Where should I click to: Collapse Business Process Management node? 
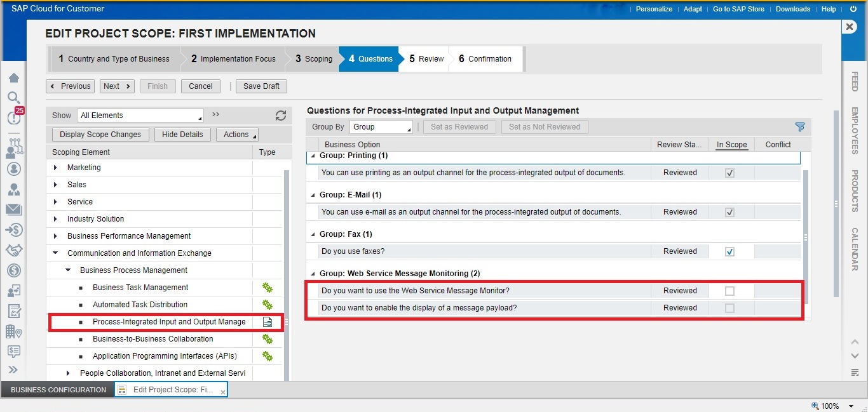(x=68, y=270)
